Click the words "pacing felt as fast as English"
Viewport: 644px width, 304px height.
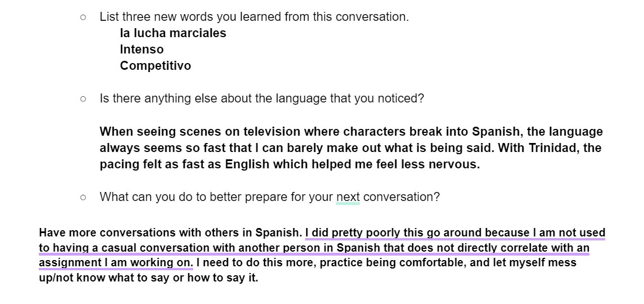pyautogui.click(x=181, y=164)
